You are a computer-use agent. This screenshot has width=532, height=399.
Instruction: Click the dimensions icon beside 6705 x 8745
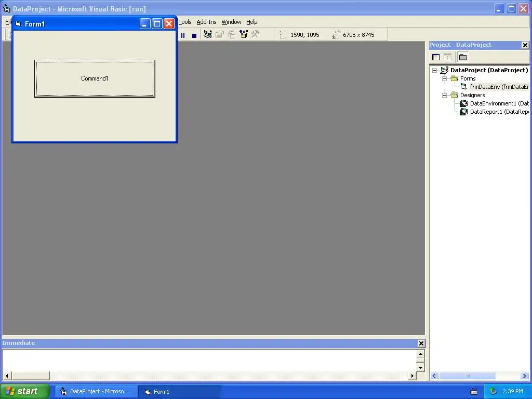[x=336, y=35]
